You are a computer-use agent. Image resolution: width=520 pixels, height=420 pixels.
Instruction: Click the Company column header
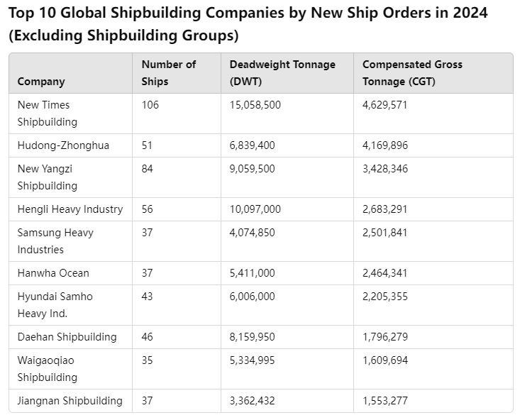(x=40, y=82)
